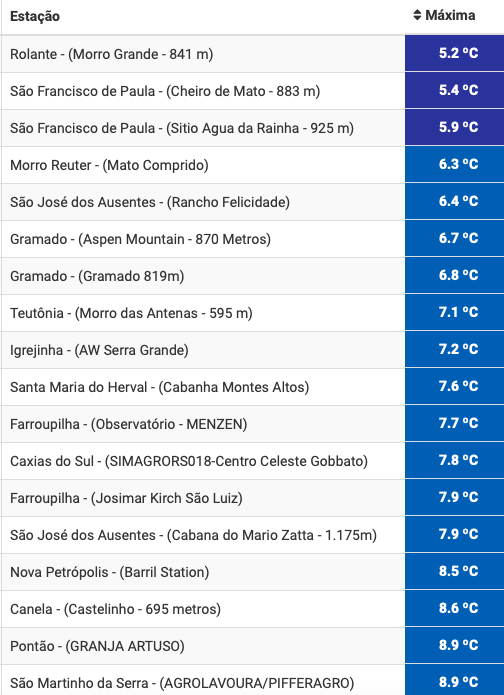
Task: Click Canela Castelinho 8.6 °C cell
Action: pos(454,609)
